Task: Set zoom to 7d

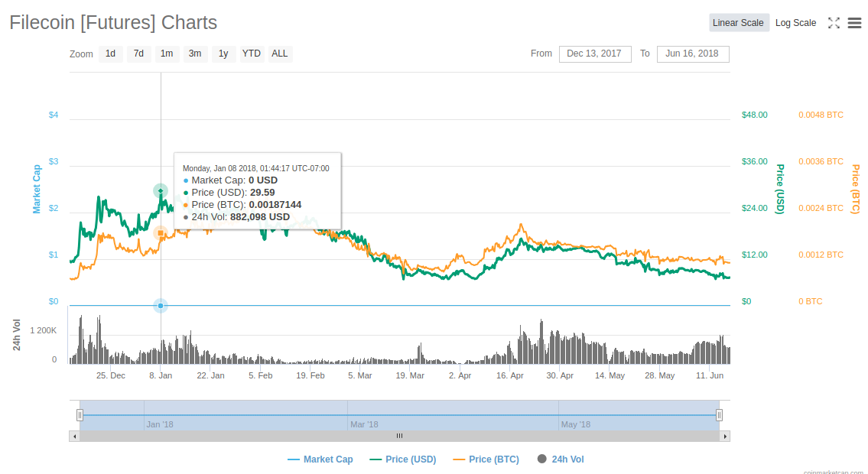Action: click(x=139, y=54)
